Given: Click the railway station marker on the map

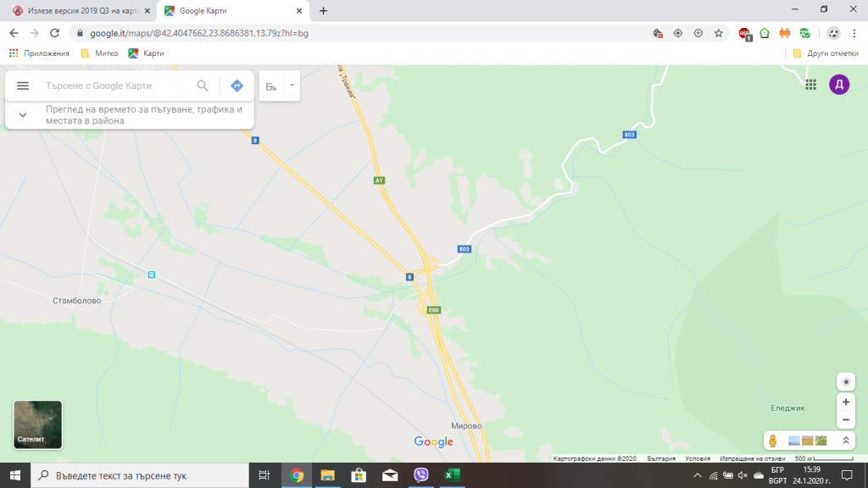Looking at the screenshot, I should (152, 274).
